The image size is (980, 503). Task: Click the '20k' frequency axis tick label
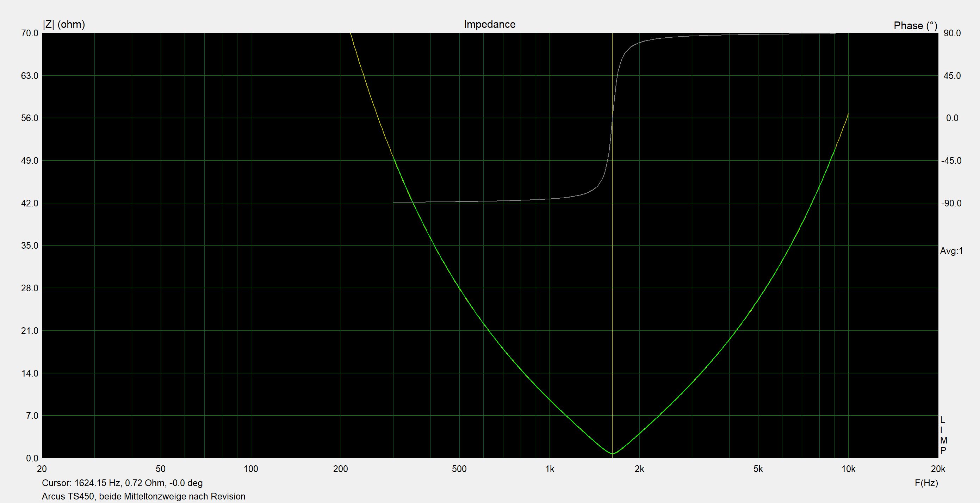coord(938,469)
